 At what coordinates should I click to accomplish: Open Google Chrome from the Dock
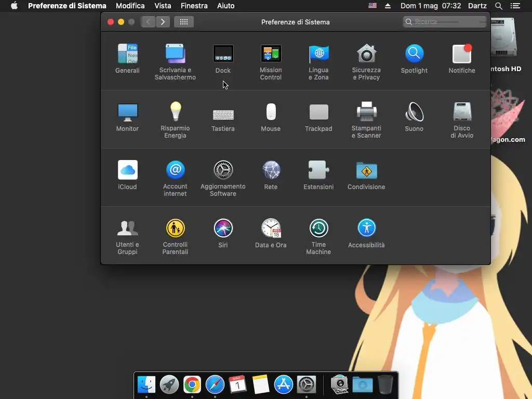(x=192, y=385)
